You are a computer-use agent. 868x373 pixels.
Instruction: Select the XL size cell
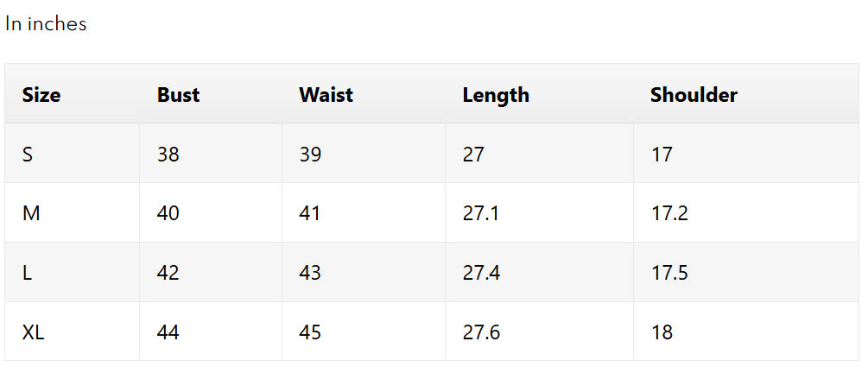(34, 332)
